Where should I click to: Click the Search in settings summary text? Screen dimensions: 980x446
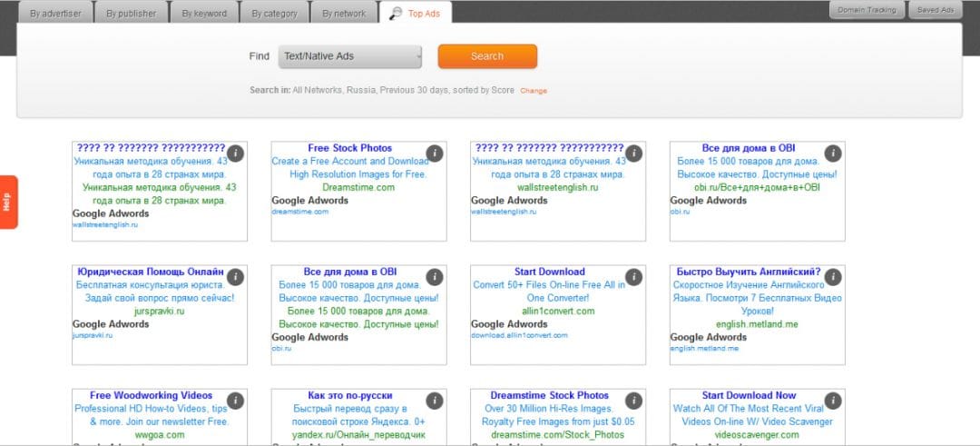pyautogui.click(x=382, y=91)
